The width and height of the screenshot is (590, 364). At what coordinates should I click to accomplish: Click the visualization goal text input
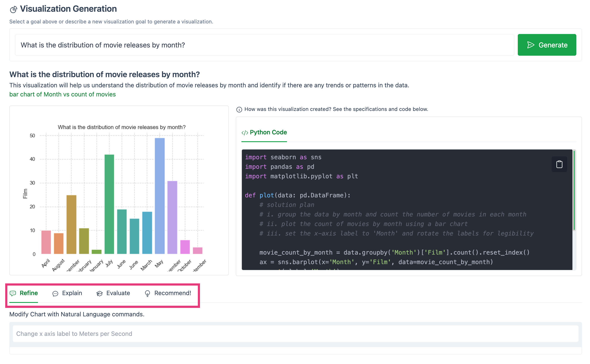tap(264, 45)
